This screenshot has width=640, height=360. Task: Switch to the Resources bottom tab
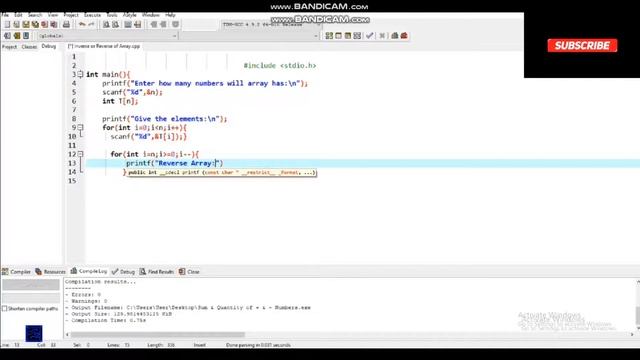click(50, 271)
